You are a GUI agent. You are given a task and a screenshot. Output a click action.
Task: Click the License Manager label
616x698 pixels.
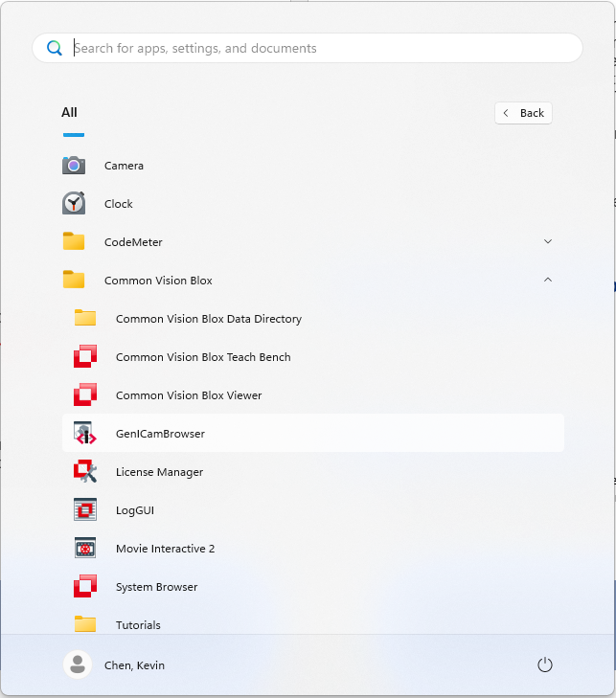tap(159, 472)
